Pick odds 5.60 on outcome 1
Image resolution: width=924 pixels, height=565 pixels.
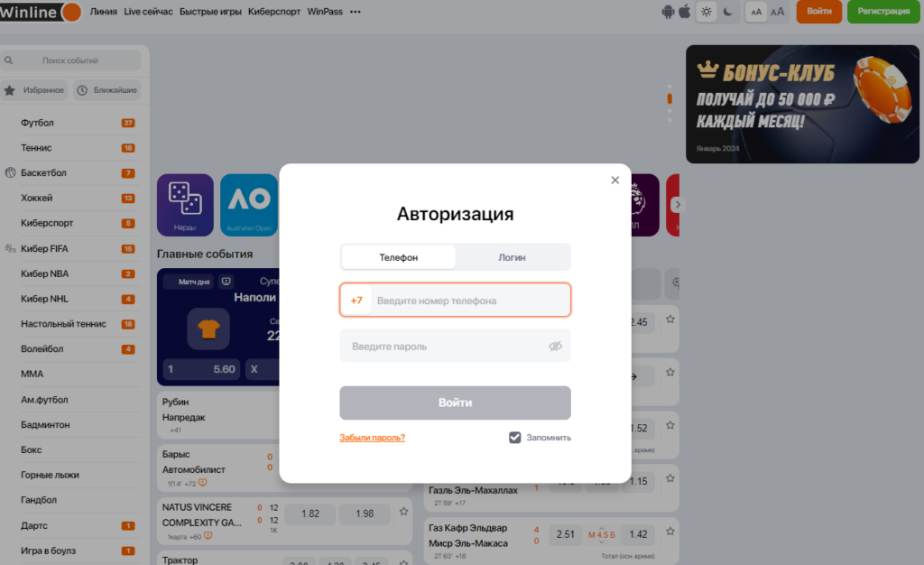[x=201, y=369]
